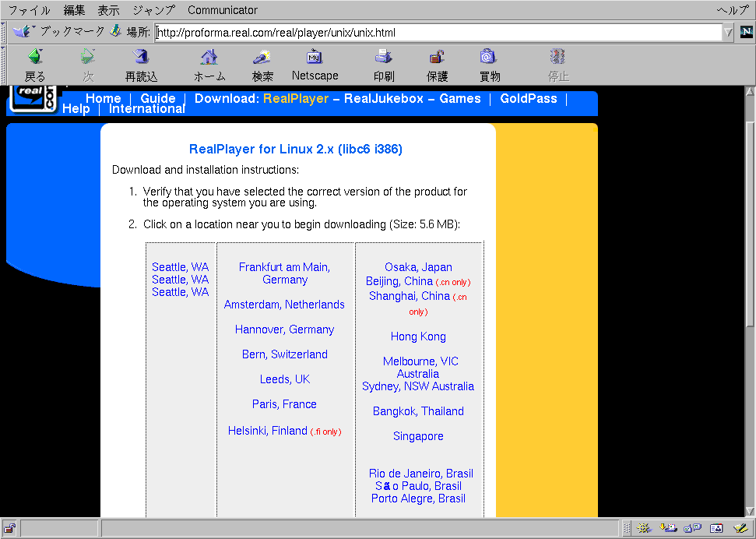The height and width of the screenshot is (539, 756).
Task: Select the Melbourne, VIC Australia mirror
Action: pyautogui.click(x=419, y=368)
